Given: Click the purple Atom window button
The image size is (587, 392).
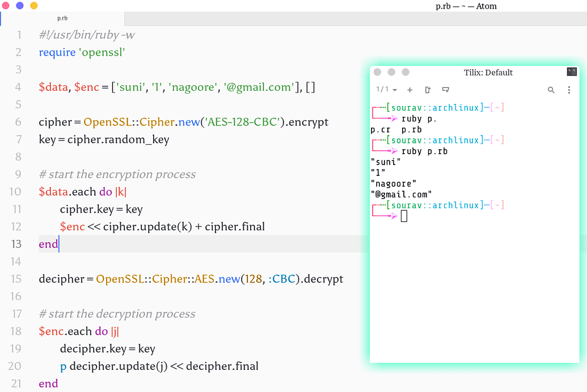Looking at the screenshot, I should [x=20, y=6].
